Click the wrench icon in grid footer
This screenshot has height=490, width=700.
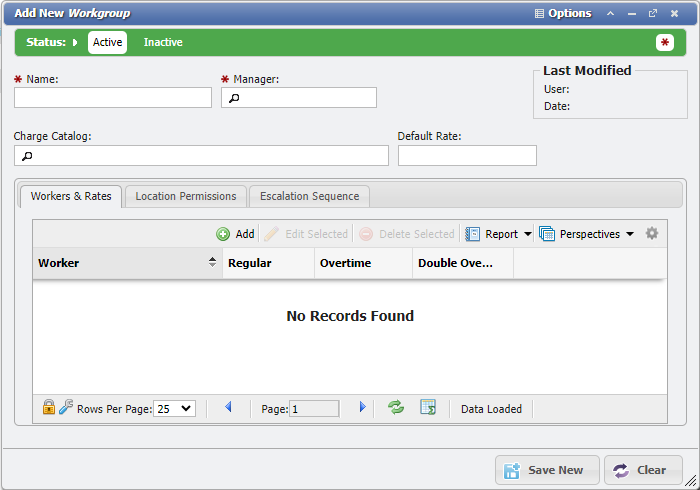(66, 408)
